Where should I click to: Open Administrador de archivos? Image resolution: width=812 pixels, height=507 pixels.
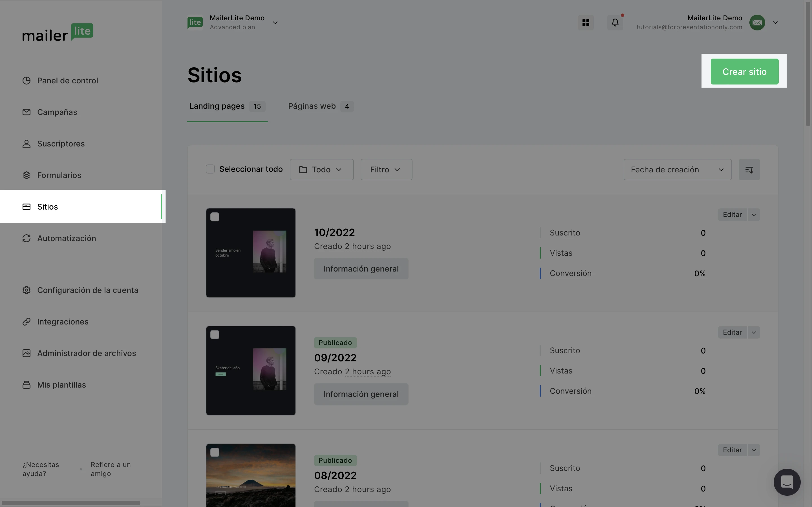point(86,353)
